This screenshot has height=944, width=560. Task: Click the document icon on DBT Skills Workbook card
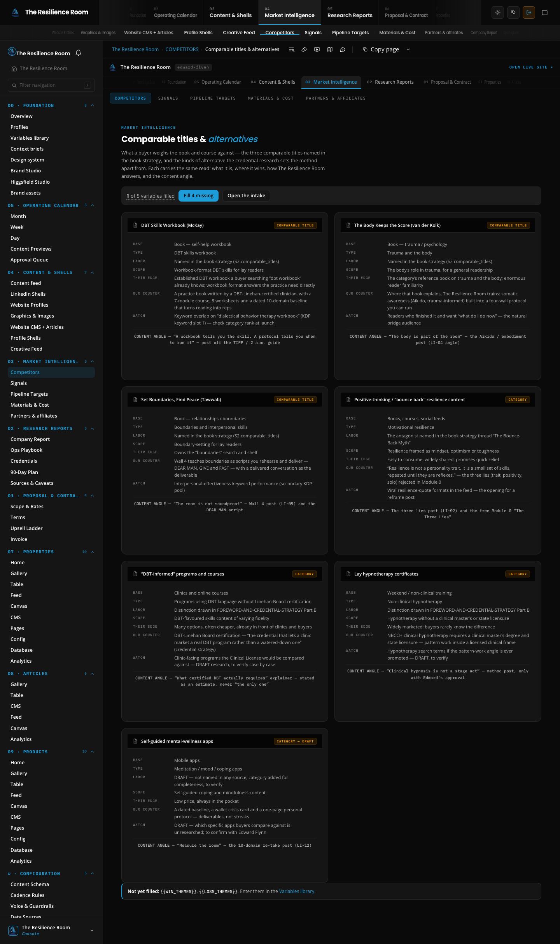pos(135,225)
